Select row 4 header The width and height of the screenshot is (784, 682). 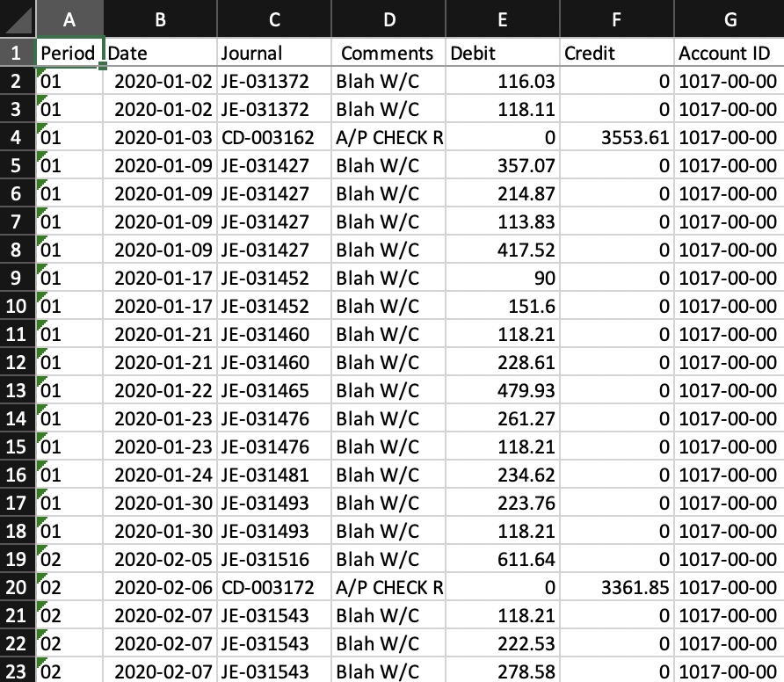(18, 137)
